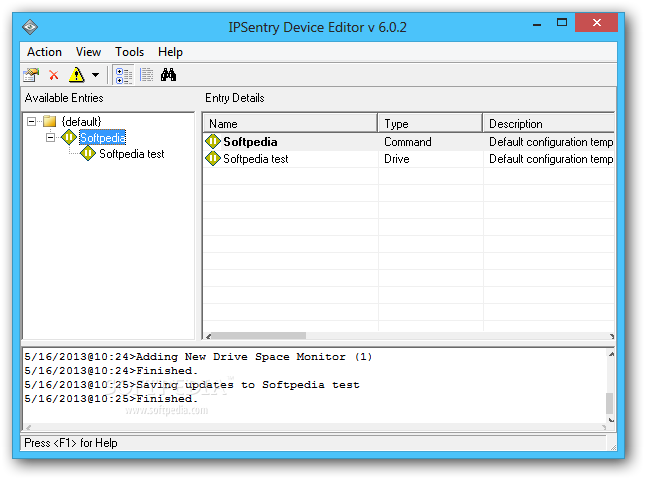Click Softpedia's Default configuration description cell

(551, 142)
